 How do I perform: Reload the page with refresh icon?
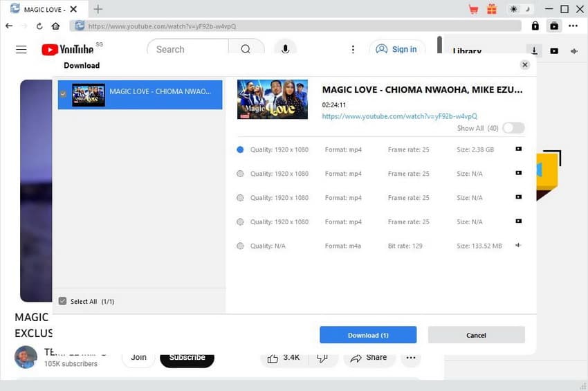click(x=39, y=26)
